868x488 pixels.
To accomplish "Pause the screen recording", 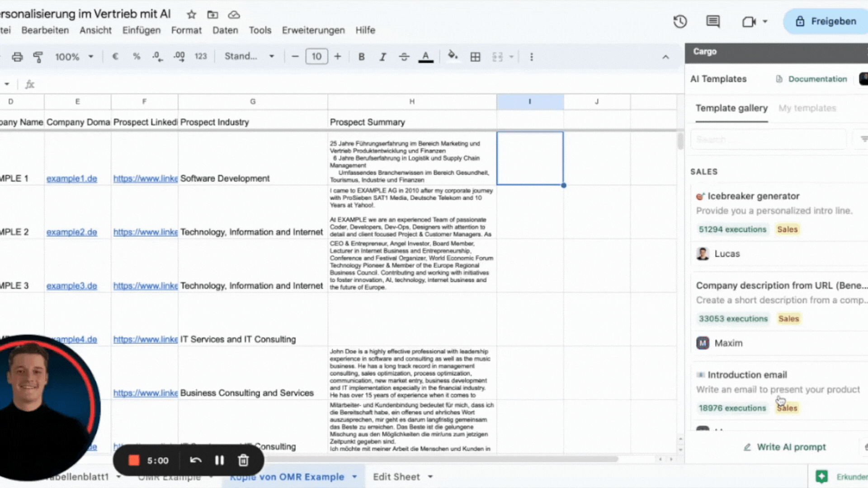I will 219,460.
